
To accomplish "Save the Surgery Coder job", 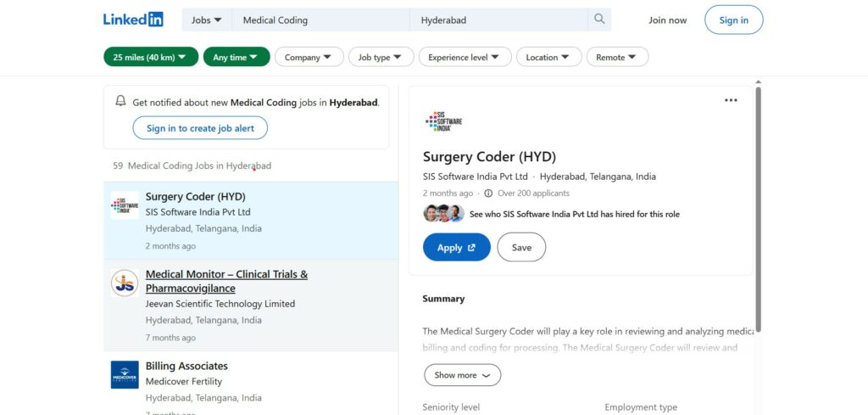I will [x=521, y=247].
